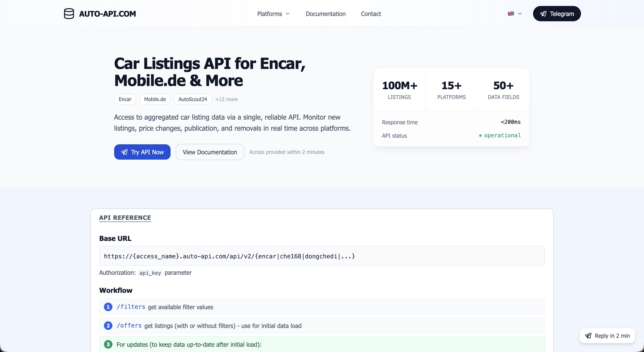Image resolution: width=644 pixels, height=352 pixels.
Task: Click the Encar platform badge
Action: [125, 99]
